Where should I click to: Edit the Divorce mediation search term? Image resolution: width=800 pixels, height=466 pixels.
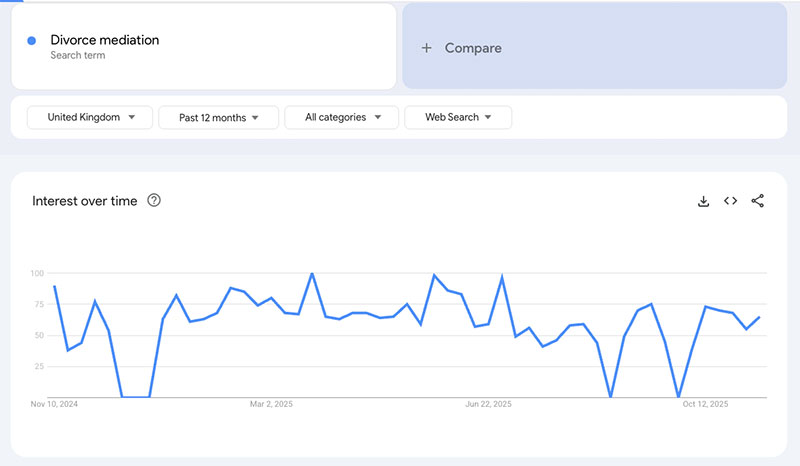coord(105,40)
